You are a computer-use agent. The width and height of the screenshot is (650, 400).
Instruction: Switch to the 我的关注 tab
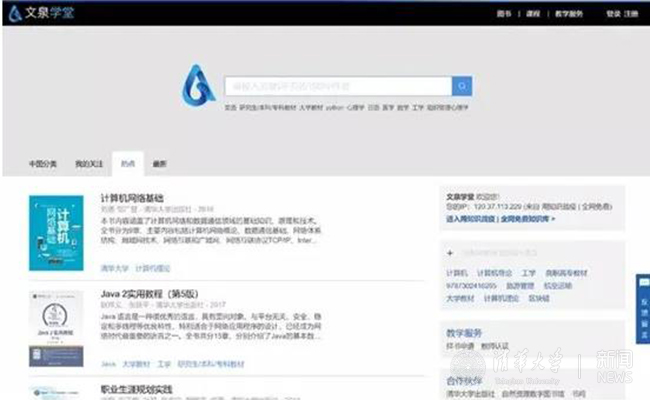88,163
